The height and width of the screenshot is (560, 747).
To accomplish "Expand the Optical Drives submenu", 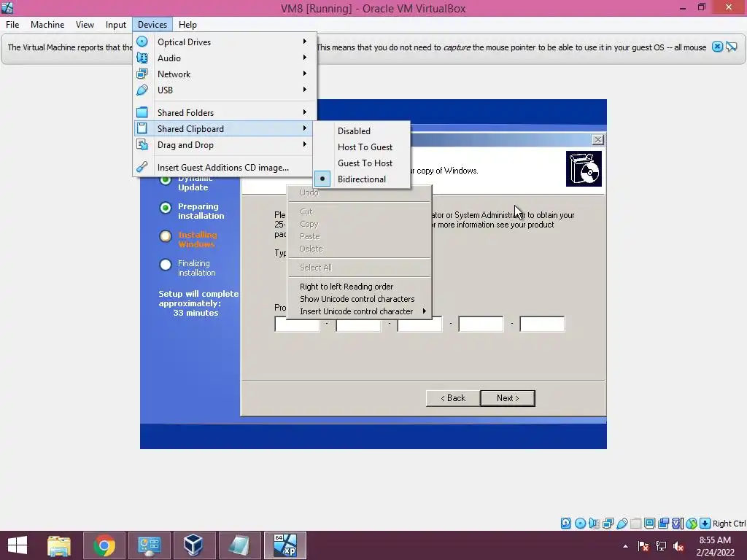I will [305, 42].
